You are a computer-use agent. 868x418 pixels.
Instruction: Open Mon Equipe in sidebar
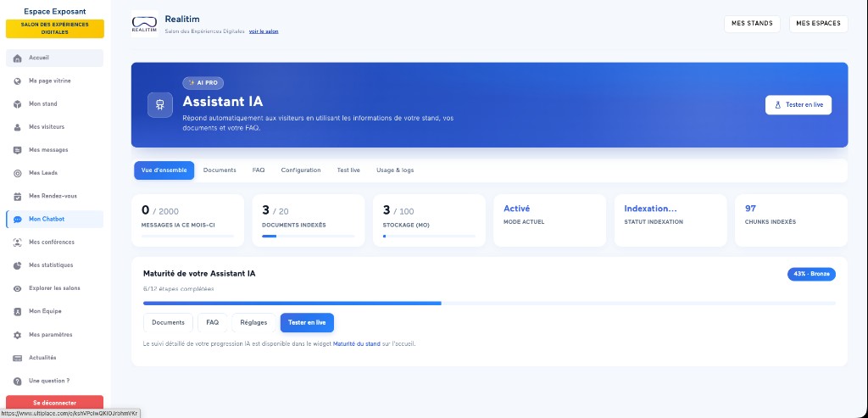pyautogui.click(x=54, y=312)
